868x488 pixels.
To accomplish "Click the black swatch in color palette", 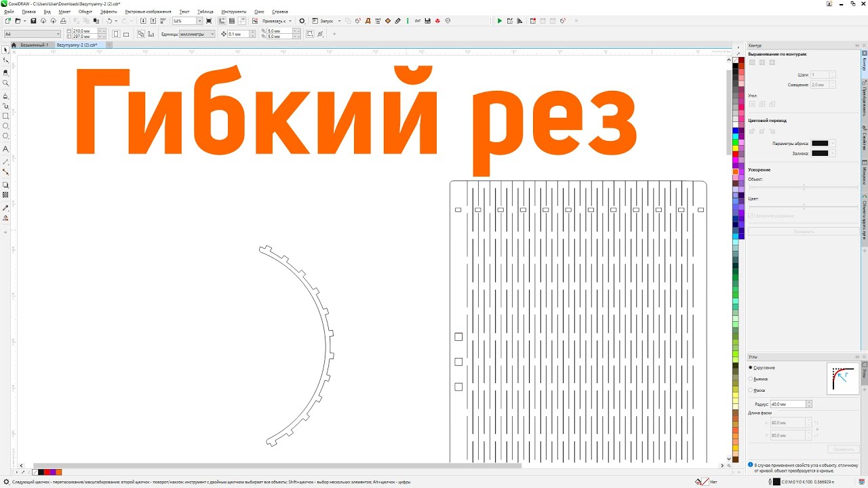I will (x=736, y=67).
